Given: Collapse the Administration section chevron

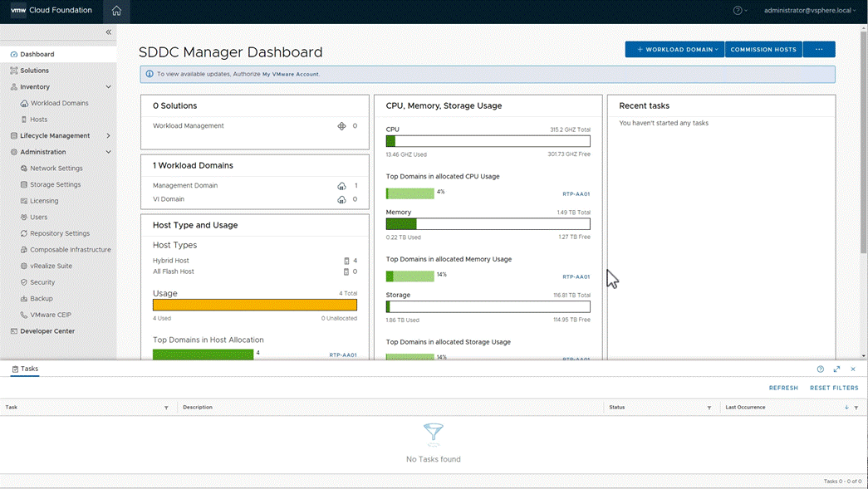Looking at the screenshot, I should point(109,152).
